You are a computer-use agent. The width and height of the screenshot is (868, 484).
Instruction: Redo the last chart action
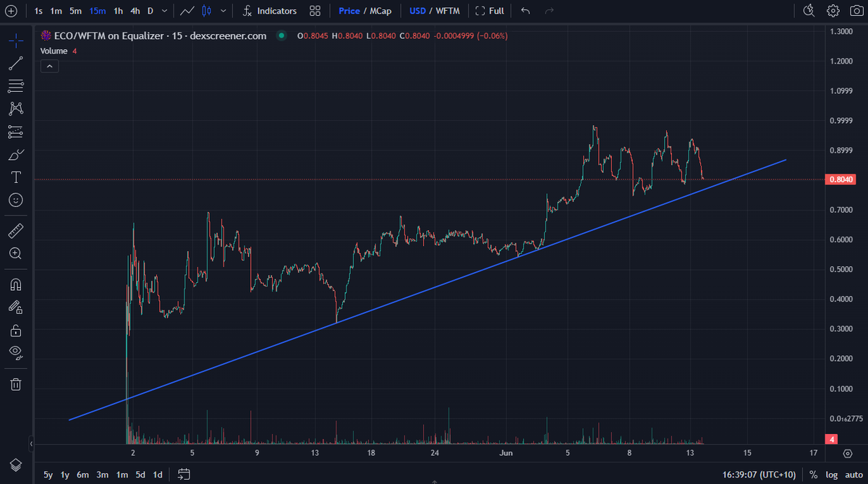pos(549,11)
